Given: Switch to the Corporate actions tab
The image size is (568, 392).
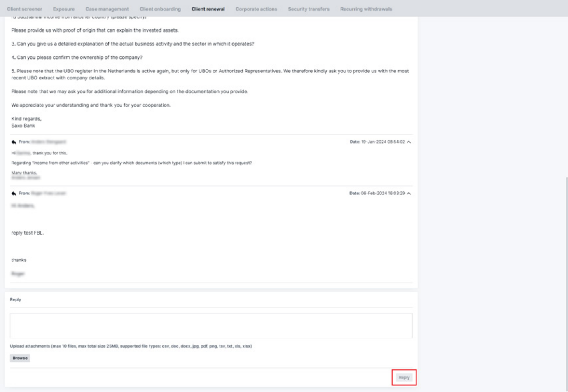Looking at the screenshot, I should pos(256,9).
